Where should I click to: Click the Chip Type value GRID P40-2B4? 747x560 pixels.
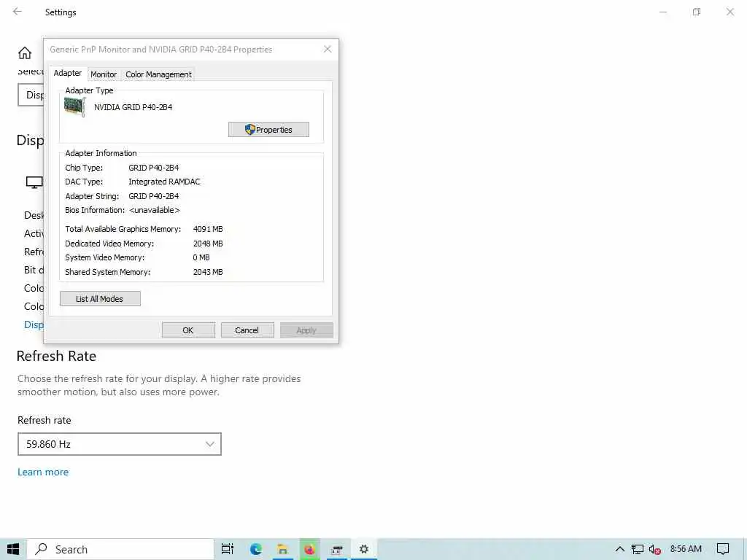point(153,168)
